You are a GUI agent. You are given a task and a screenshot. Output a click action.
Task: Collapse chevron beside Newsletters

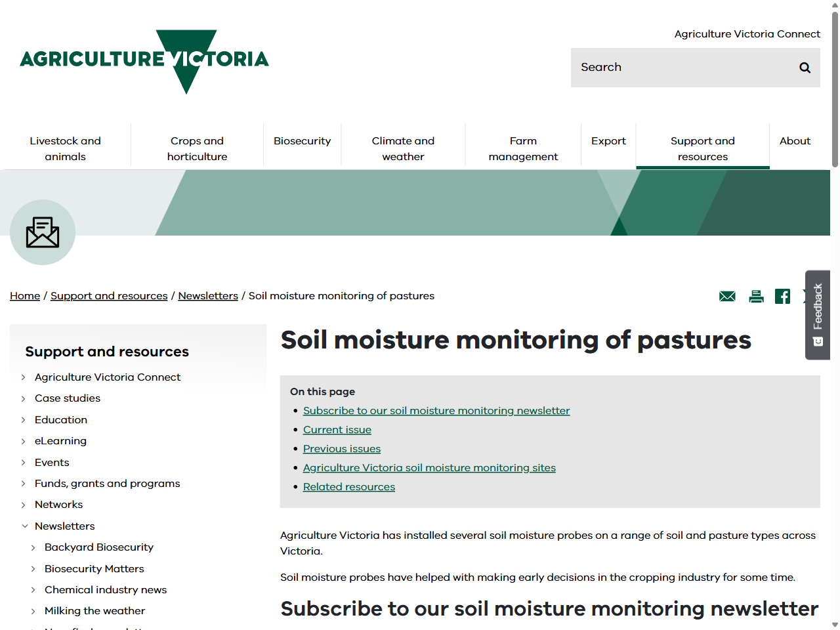point(24,526)
